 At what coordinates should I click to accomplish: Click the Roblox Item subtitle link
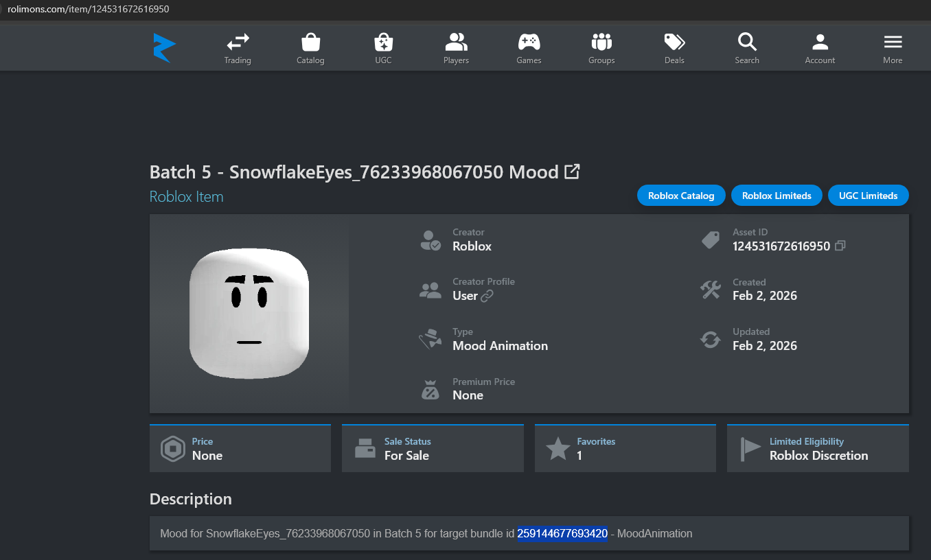pos(187,197)
